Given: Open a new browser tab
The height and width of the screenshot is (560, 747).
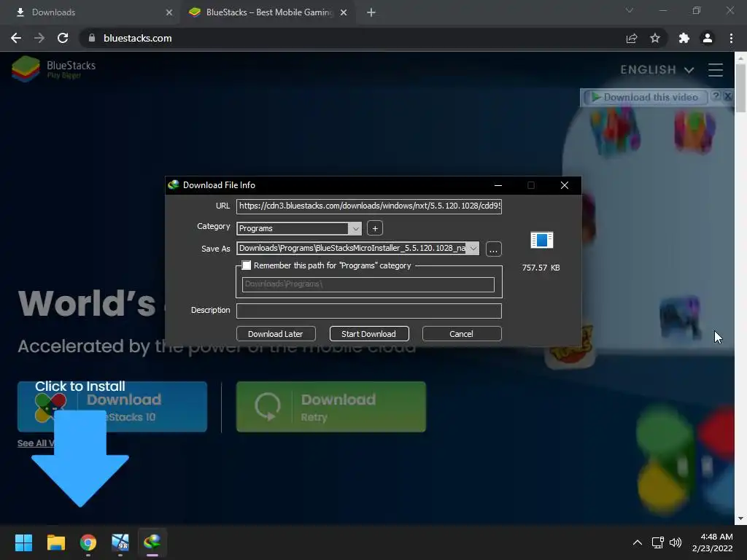Looking at the screenshot, I should [x=371, y=12].
